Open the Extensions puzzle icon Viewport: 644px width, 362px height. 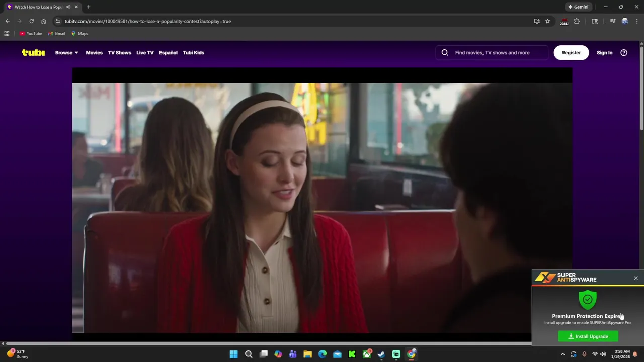(x=577, y=21)
